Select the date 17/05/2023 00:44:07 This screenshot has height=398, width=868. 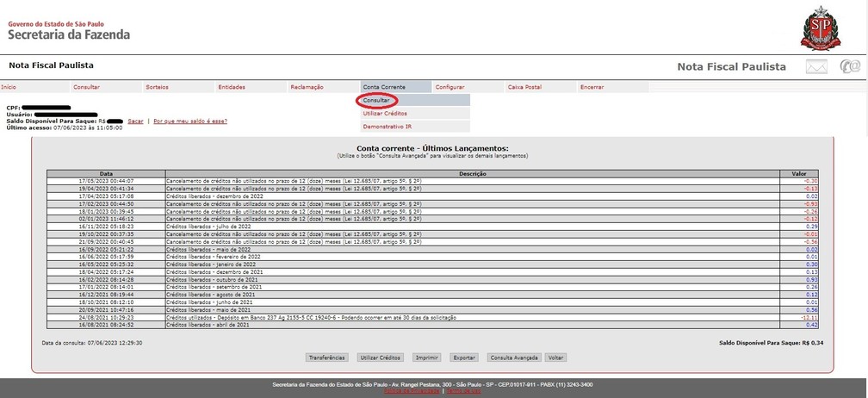[x=106, y=181]
